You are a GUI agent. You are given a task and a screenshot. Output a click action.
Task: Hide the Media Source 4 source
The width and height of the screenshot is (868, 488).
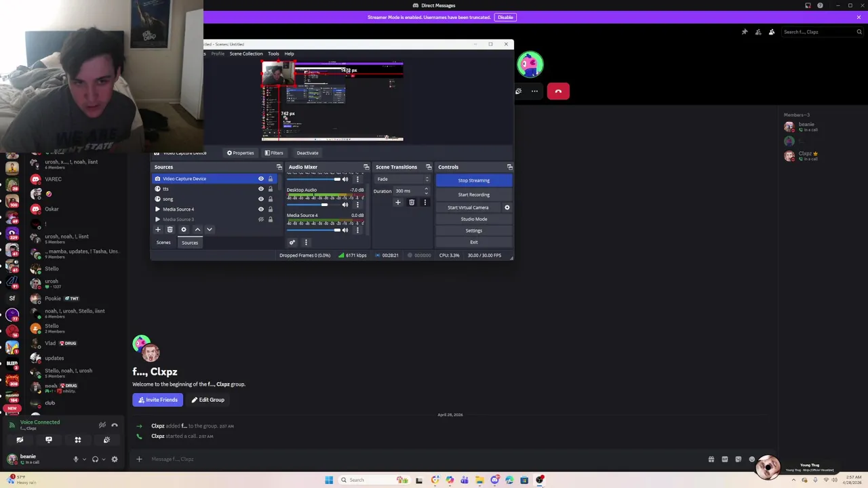pos(260,209)
